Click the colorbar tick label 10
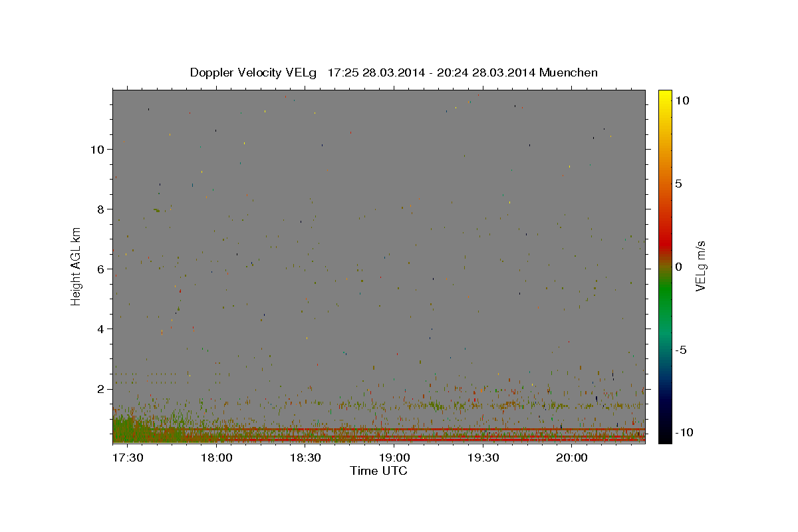 (682, 100)
